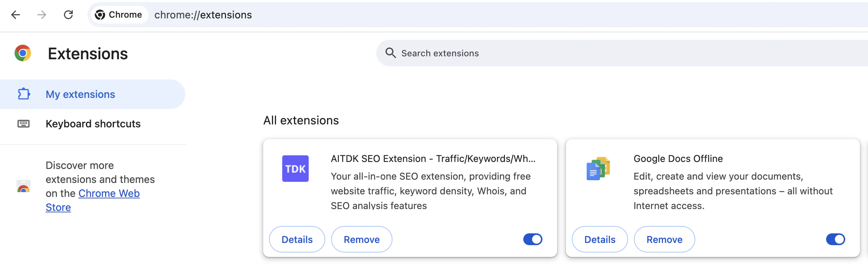Click Google Docs Offline description text
Viewport: 868px width, 279px height.
[733, 191]
